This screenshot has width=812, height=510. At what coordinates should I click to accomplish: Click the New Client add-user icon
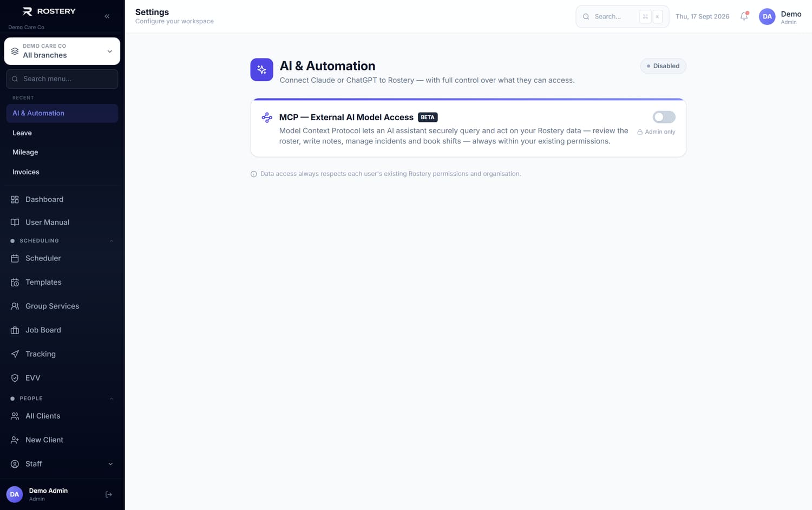15,440
